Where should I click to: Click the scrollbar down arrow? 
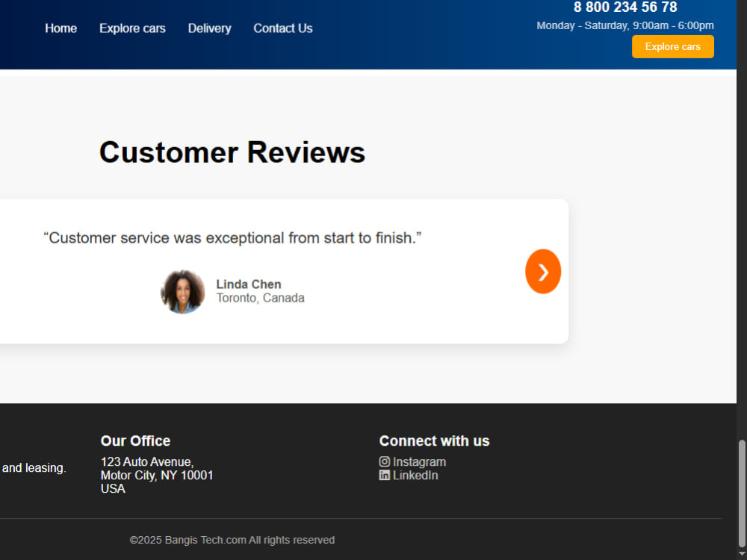[x=742, y=554]
